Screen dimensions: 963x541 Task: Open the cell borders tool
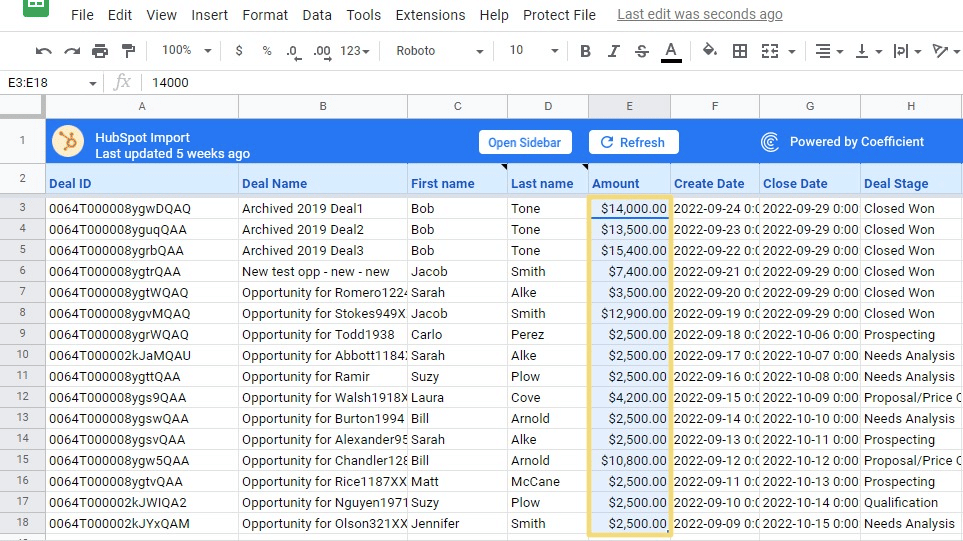pos(740,51)
